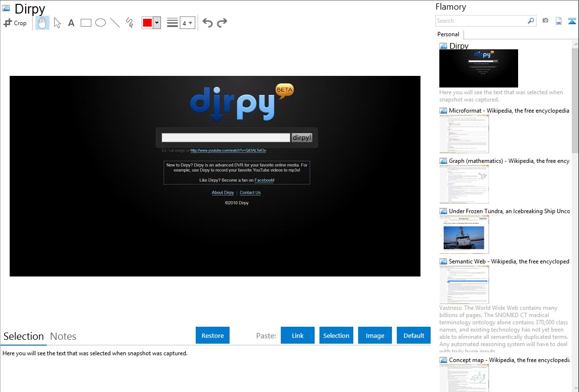Activate the hand pan tool

(43, 23)
